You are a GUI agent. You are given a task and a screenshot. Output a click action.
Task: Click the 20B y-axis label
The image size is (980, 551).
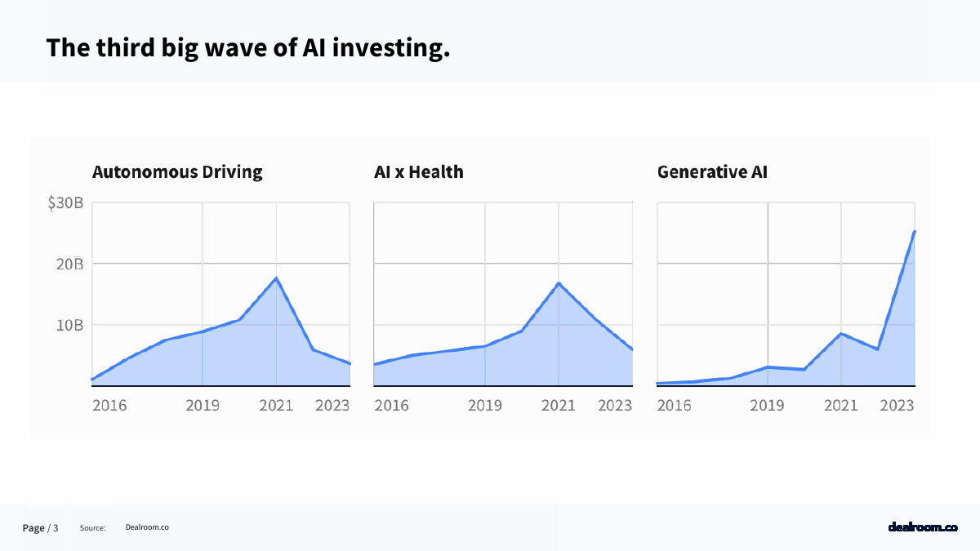(68, 264)
